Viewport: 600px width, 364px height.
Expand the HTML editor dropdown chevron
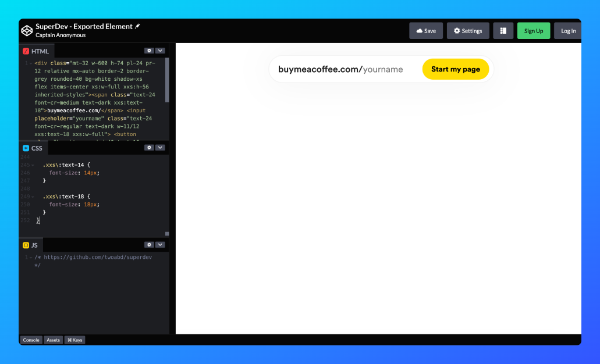pos(160,51)
